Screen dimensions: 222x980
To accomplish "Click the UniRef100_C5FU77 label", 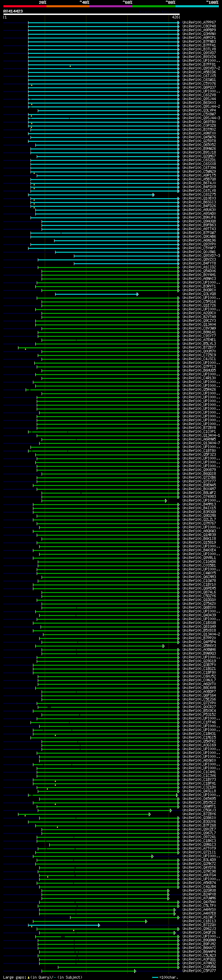I will (199, 971).
